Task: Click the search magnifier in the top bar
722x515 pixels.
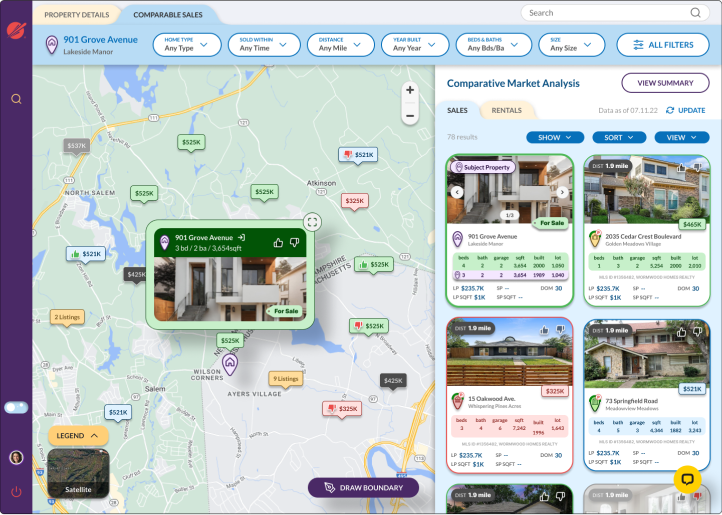Action: click(x=695, y=13)
